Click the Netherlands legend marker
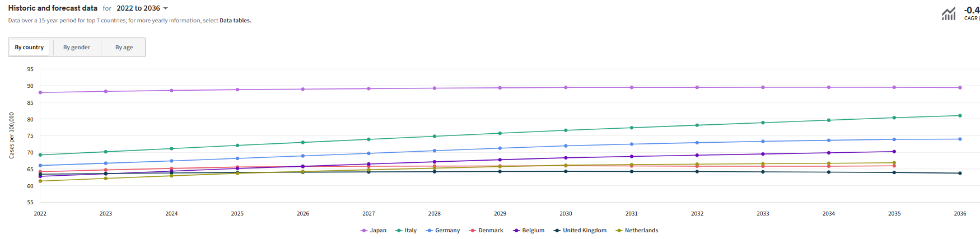Screen dimensions: 980x239 [619, 231]
